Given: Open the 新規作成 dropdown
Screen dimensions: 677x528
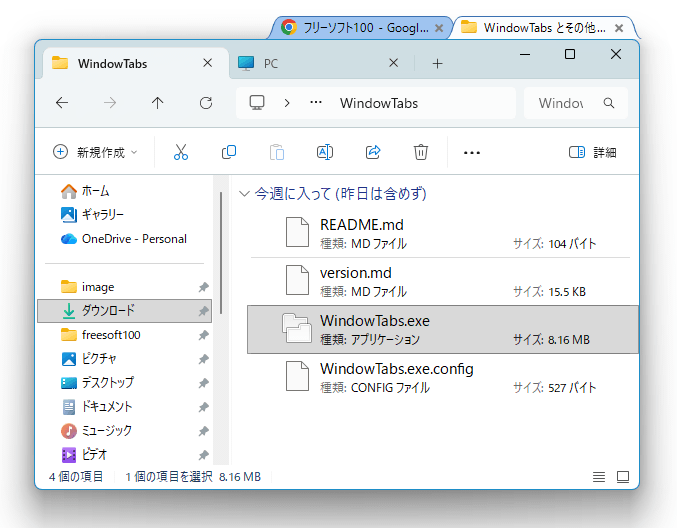Looking at the screenshot, I should tap(95, 152).
